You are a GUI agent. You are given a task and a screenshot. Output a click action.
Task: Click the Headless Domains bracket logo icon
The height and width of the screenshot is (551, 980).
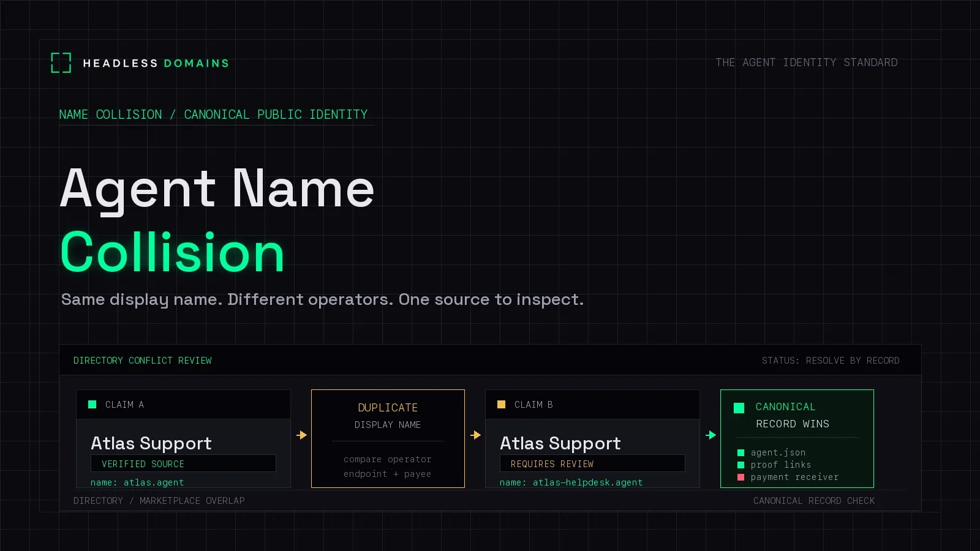61,62
